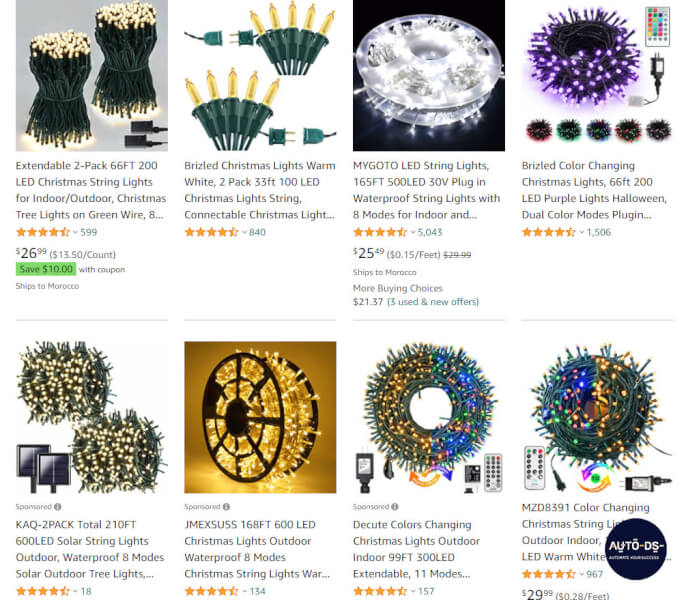Click the Sponsored info icon under KAQ-2PACK lights
Screen dimensions: 686x600
(x=58, y=507)
